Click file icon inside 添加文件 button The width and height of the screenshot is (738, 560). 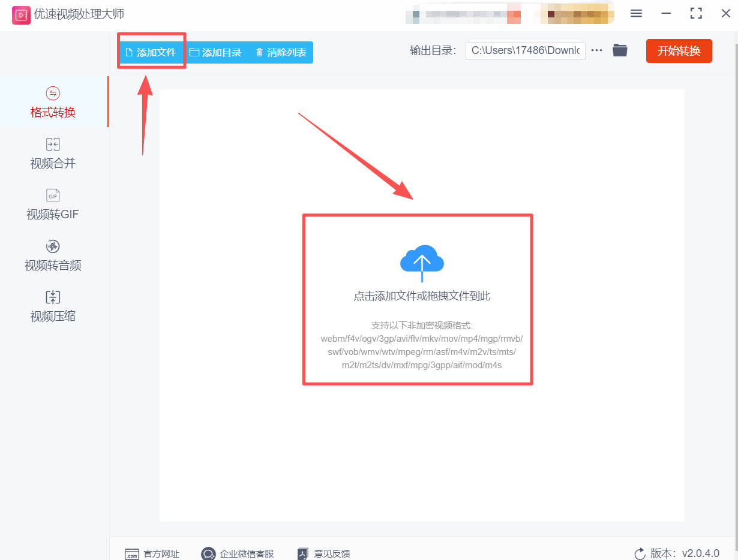tap(129, 52)
